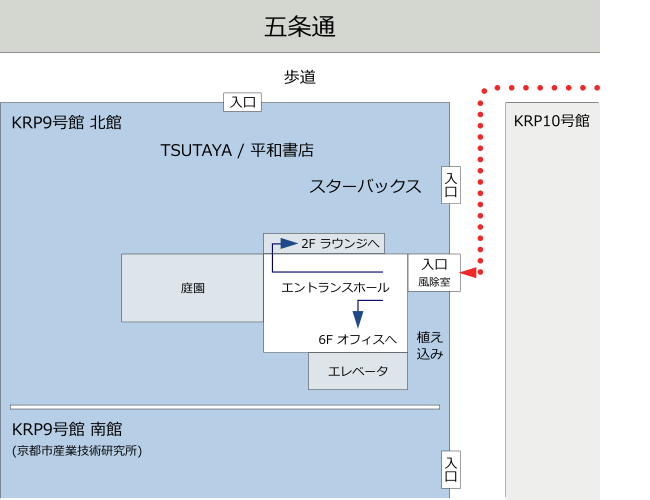Click the TSUTAYA / 平和書店 label
650x500 pixels.
(237, 150)
